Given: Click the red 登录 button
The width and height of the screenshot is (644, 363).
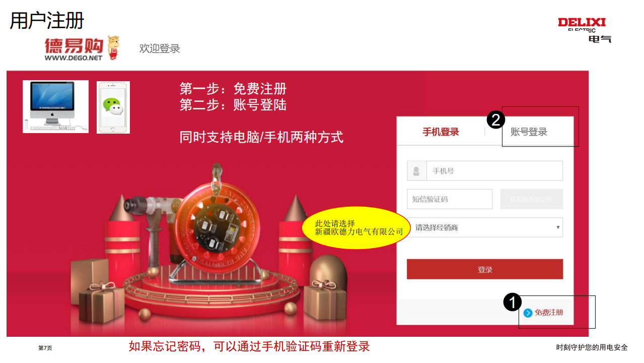Looking at the screenshot, I should [485, 269].
